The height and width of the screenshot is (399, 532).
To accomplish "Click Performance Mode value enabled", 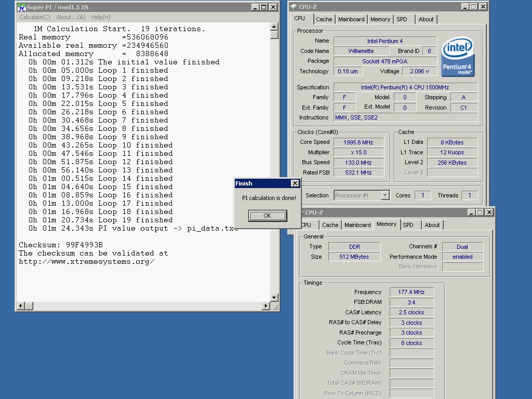I will (x=462, y=257).
